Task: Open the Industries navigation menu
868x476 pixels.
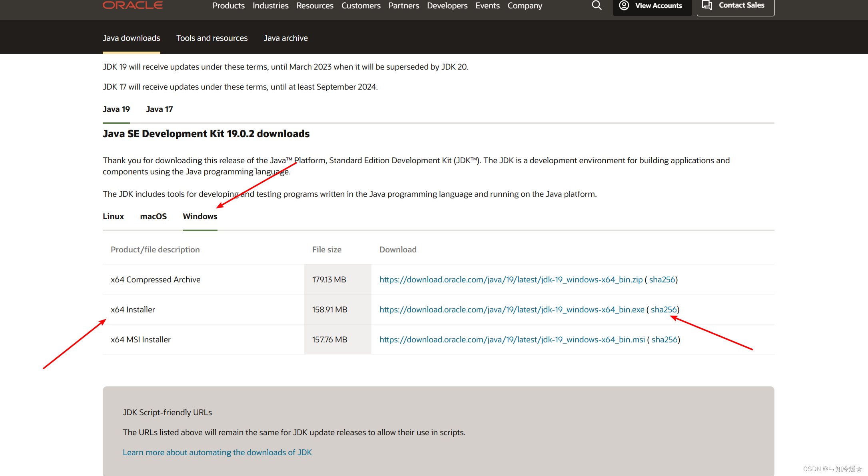Action: coord(270,6)
